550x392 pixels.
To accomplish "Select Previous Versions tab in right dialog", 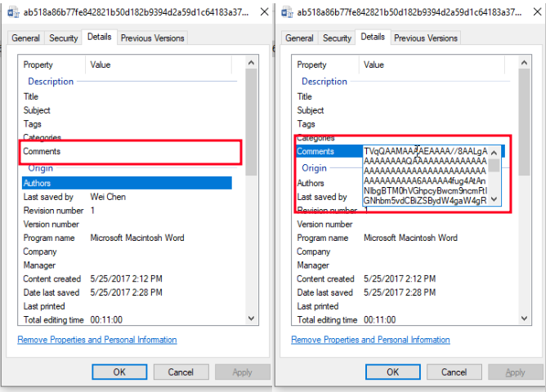I will 426,38.
